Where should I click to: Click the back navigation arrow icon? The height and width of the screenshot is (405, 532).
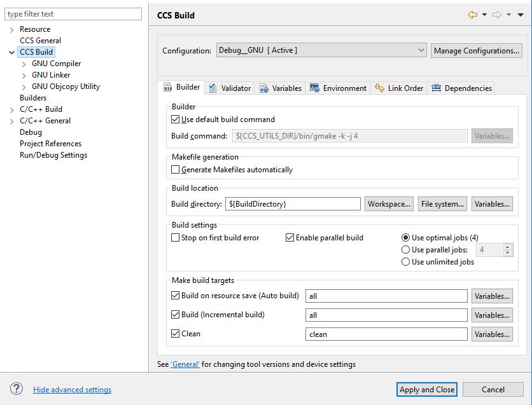[x=472, y=15]
